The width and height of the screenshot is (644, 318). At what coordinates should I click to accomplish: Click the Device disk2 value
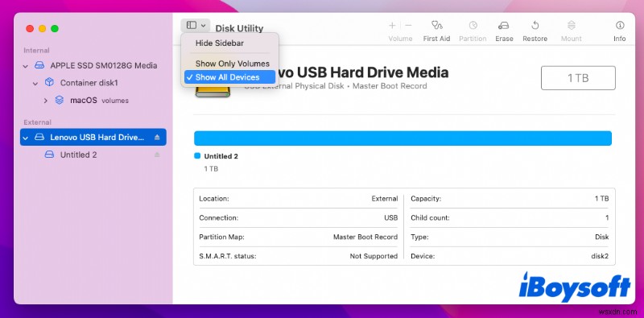click(600, 256)
